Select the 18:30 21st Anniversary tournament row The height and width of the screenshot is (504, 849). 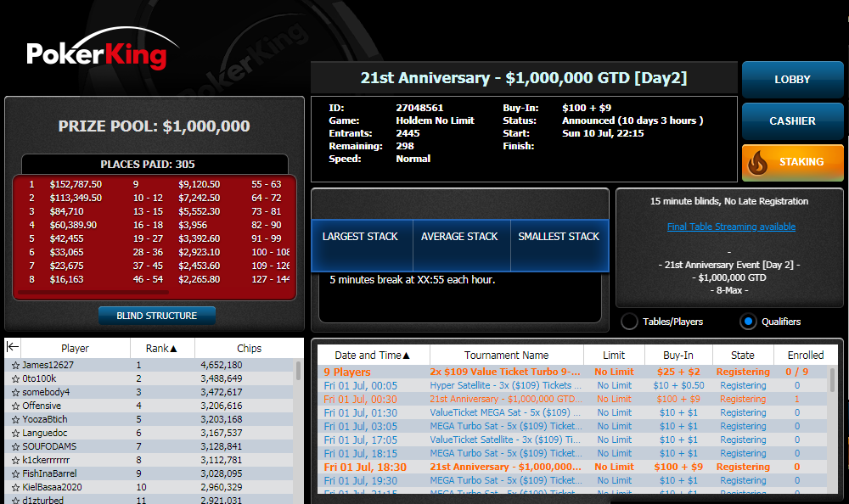click(x=574, y=467)
